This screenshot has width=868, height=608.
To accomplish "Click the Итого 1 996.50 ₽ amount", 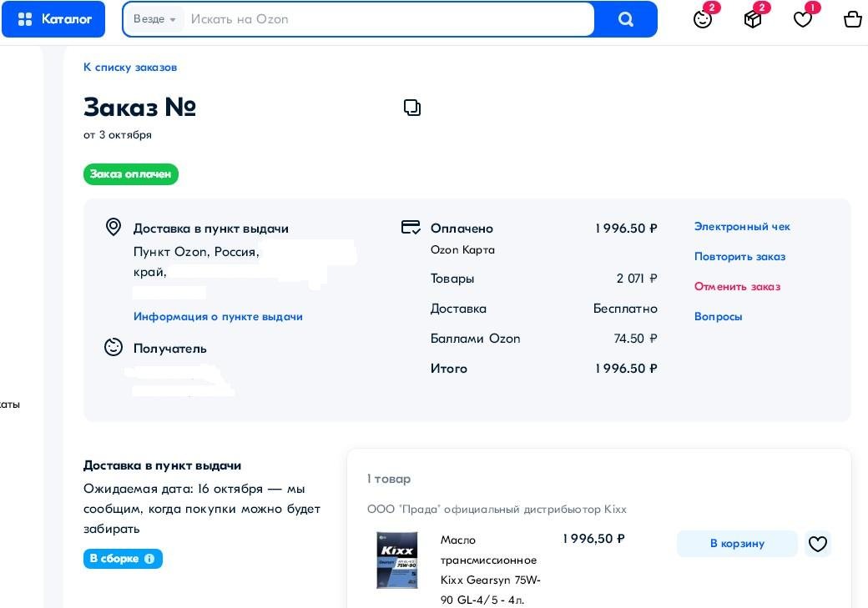I will pos(626,369).
